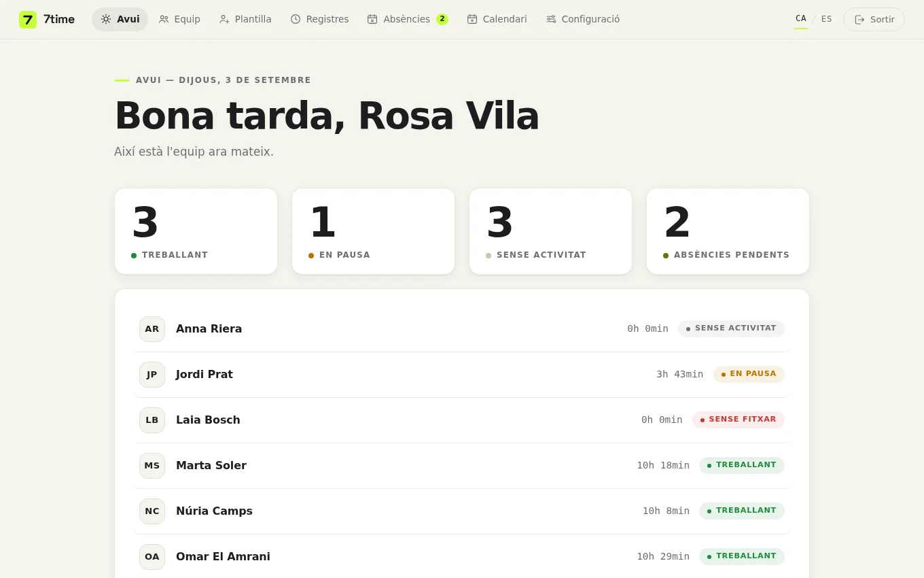
Task: Open the Sense Activitat summary card
Action: pos(551,231)
